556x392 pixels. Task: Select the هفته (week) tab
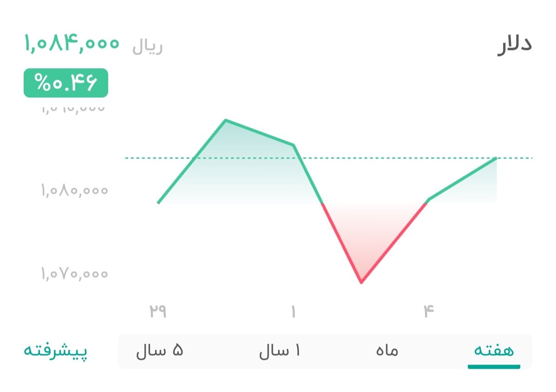[x=493, y=351]
